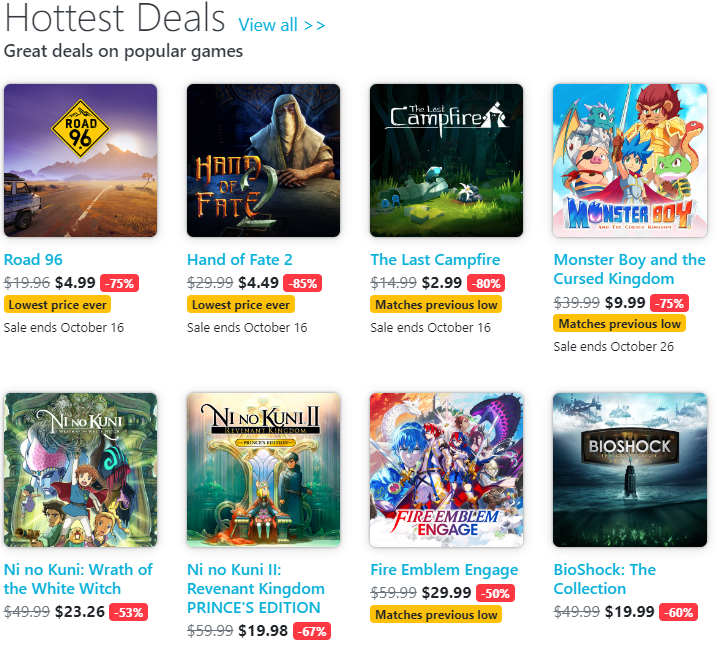The height and width of the screenshot is (645, 717).
Task: Select the Fire Emblem Engage cover image
Action: [446, 470]
